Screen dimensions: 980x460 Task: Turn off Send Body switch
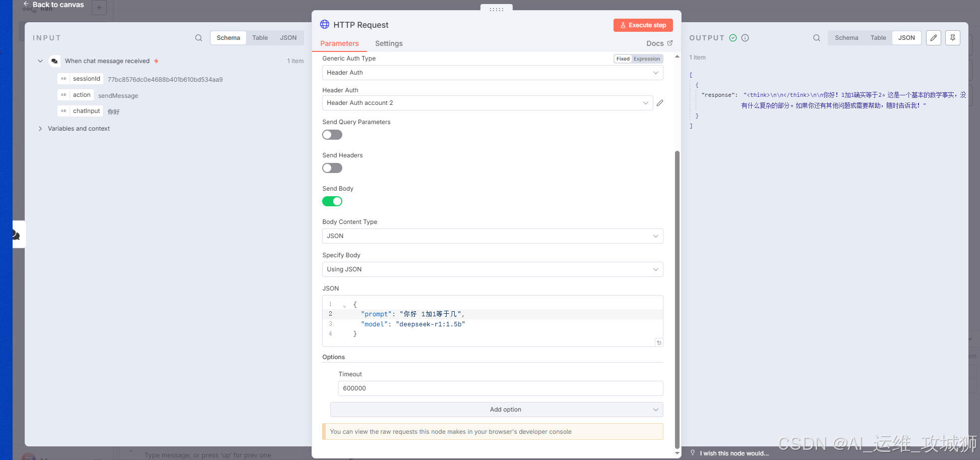332,201
